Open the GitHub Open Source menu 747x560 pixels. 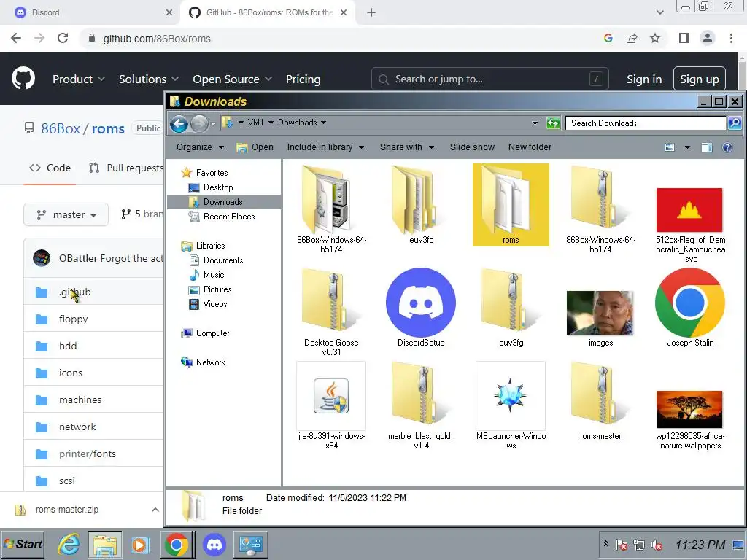pos(232,79)
